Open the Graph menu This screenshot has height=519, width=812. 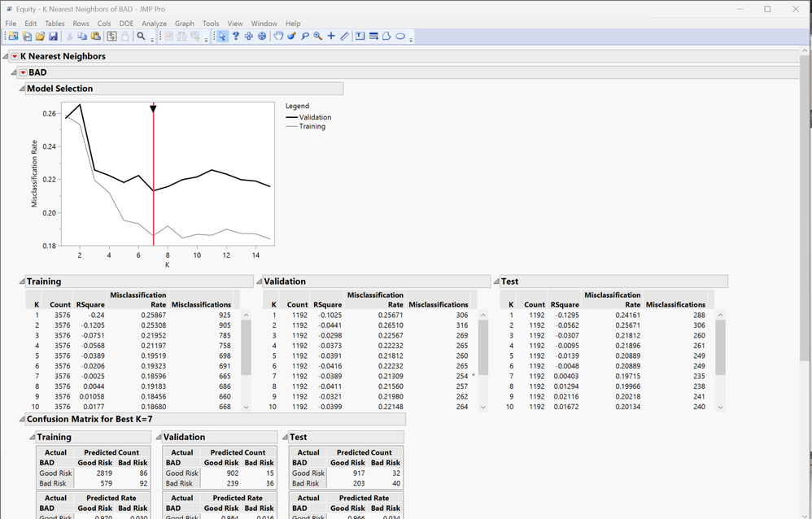click(185, 24)
